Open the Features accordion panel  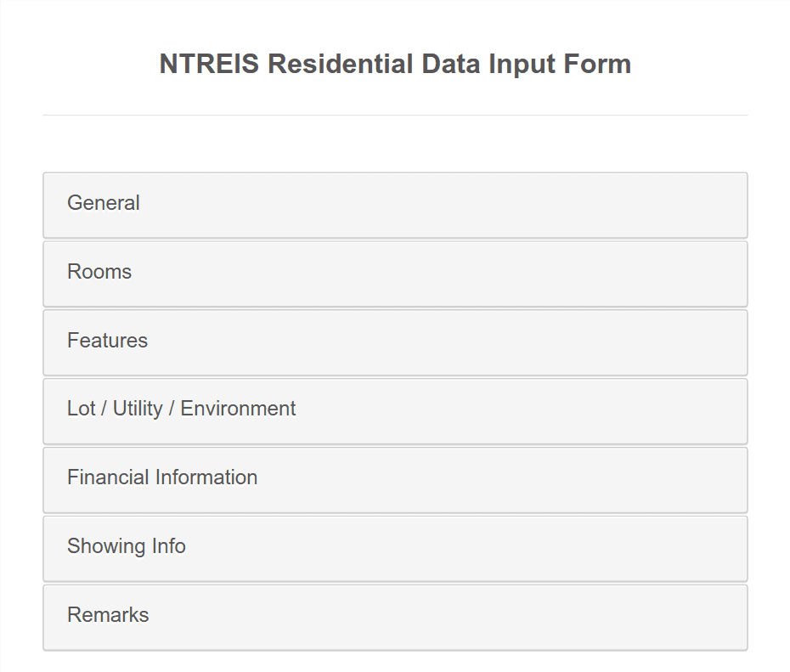[x=107, y=342]
